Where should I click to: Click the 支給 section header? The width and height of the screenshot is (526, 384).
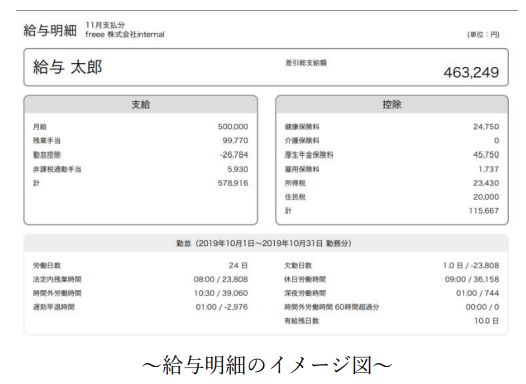(141, 104)
